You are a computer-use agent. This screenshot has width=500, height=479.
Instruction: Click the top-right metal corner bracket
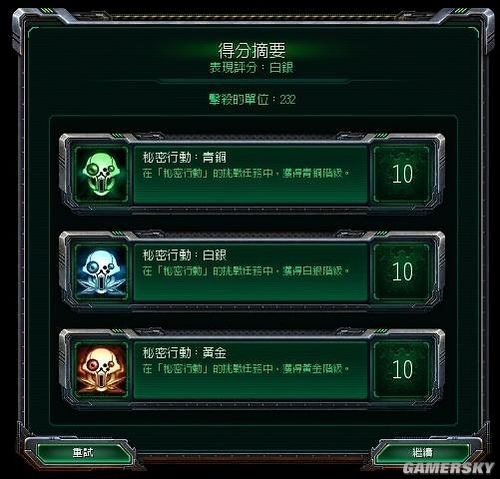(468, 27)
